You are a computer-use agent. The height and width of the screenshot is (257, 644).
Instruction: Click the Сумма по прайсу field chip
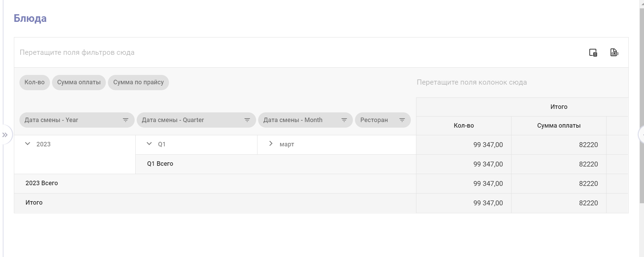(x=138, y=83)
